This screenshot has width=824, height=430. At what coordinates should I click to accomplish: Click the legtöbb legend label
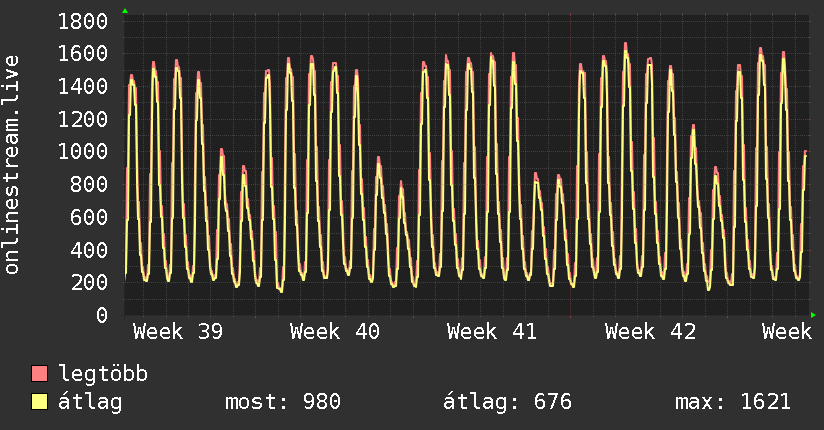coord(104,374)
